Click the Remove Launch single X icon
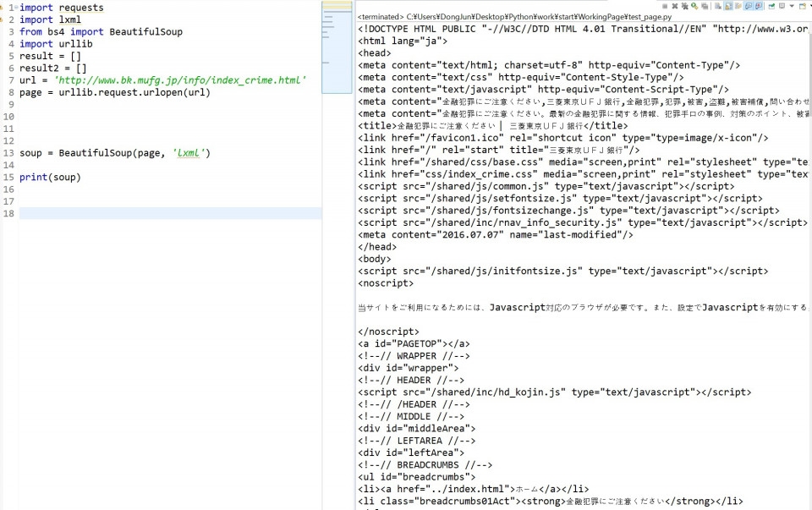This screenshot has width=812, height=510. (675, 6)
